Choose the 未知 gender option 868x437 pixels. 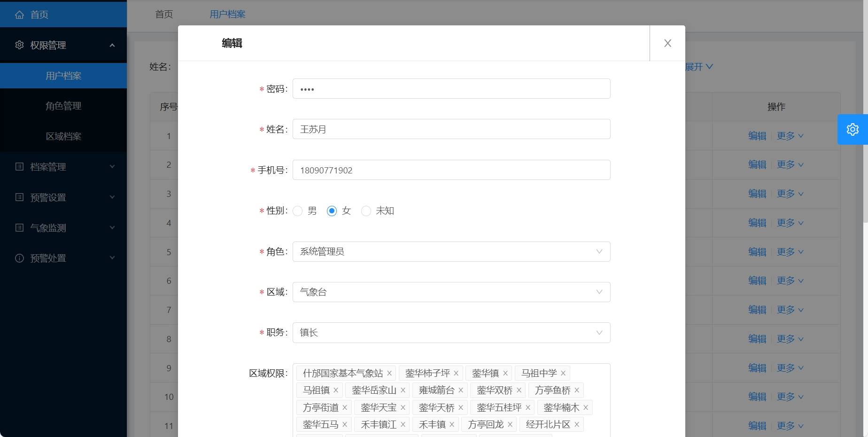pos(366,211)
